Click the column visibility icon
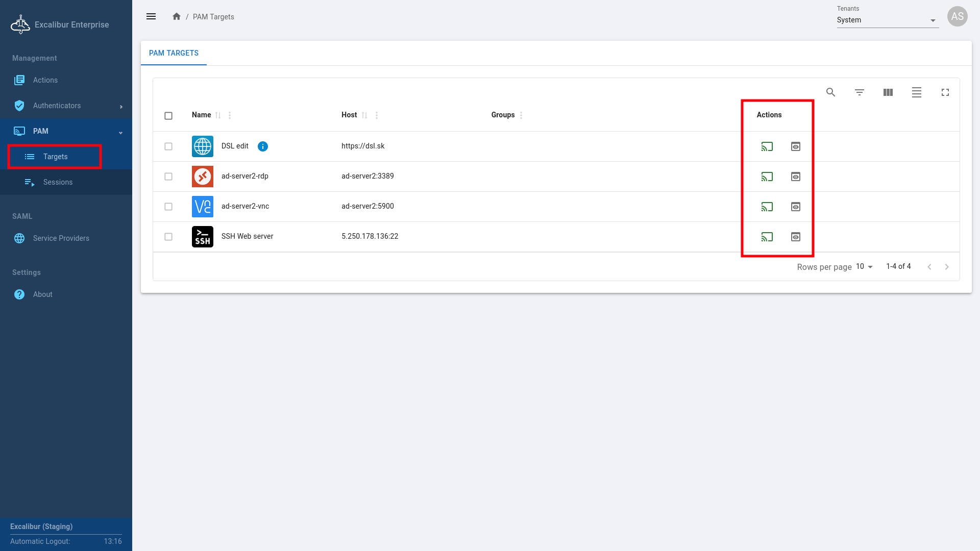This screenshot has height=551, width=980. tap(888, 92)
